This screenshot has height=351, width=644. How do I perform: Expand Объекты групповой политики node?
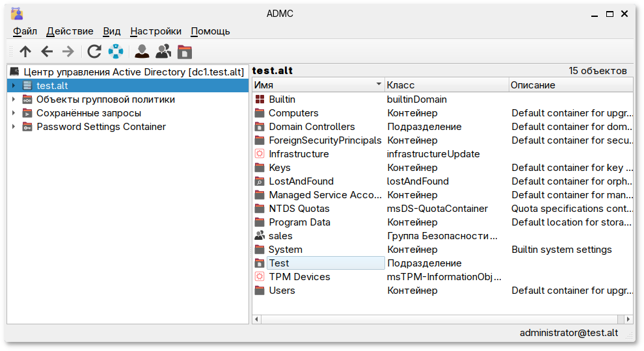tap(14, 99)
